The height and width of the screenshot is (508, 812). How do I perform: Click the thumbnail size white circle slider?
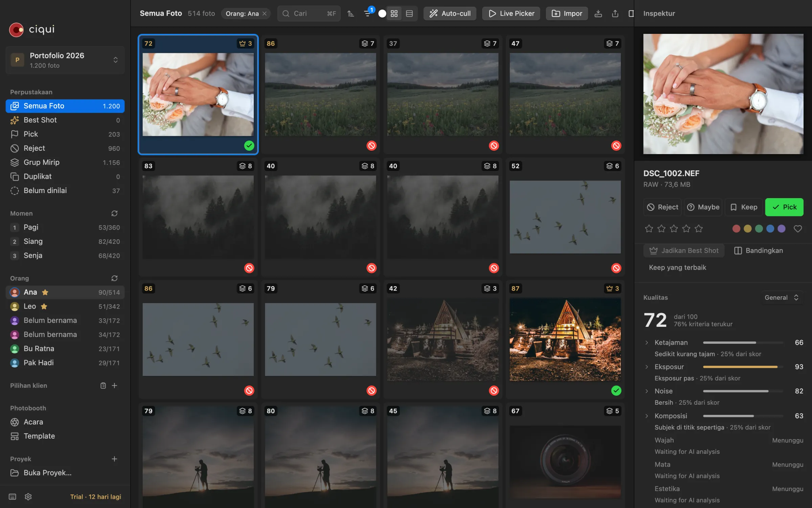[382, 14]
